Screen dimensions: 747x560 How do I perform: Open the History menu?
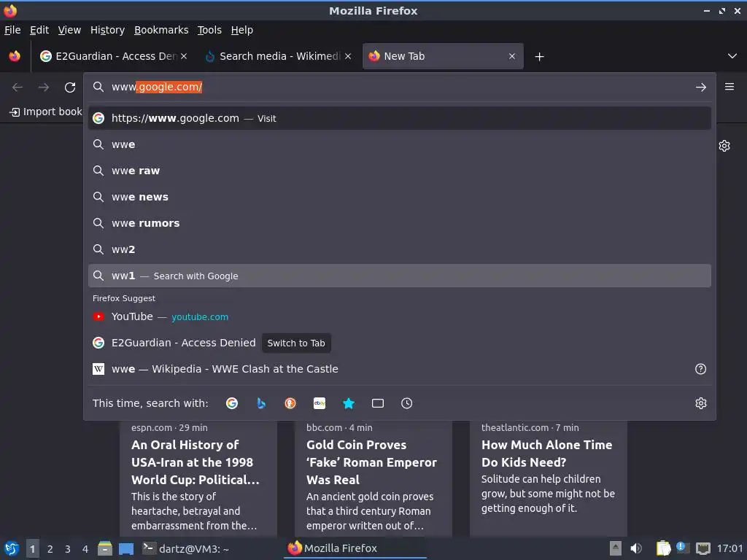[x=107, y=30]
